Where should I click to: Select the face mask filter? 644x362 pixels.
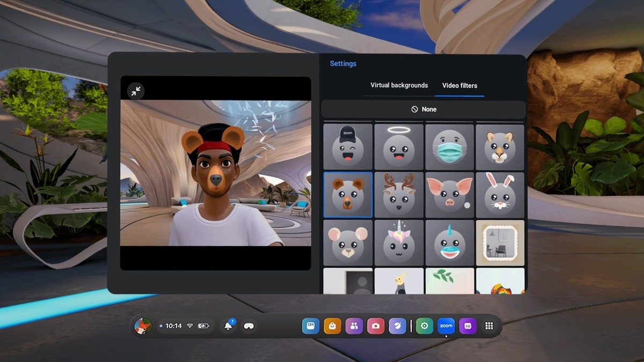(x=449, y=146)
